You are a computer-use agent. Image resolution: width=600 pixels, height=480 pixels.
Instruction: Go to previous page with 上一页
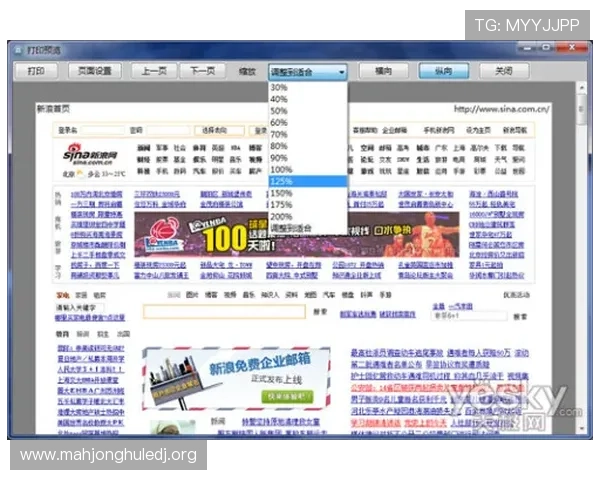[x=154, y=71]
